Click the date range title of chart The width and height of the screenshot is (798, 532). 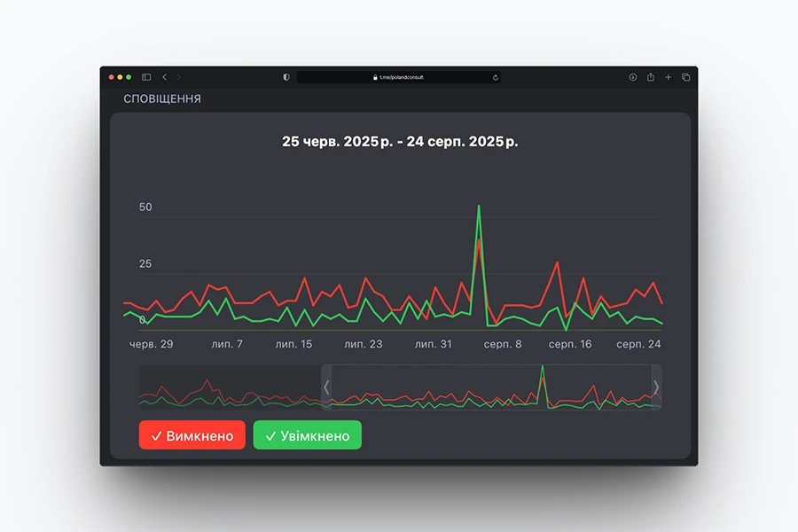coord(400,142)
